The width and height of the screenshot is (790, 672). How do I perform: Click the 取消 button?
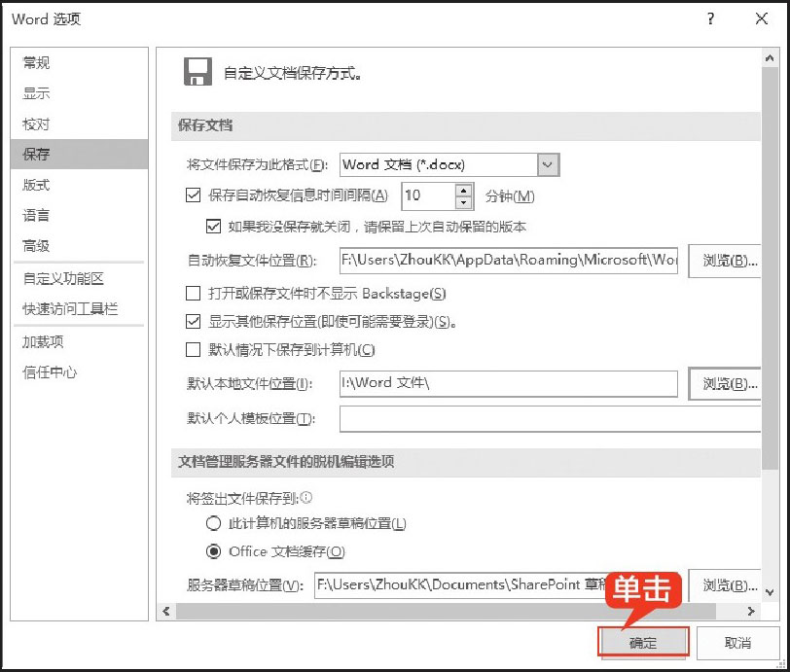(738, 643)
